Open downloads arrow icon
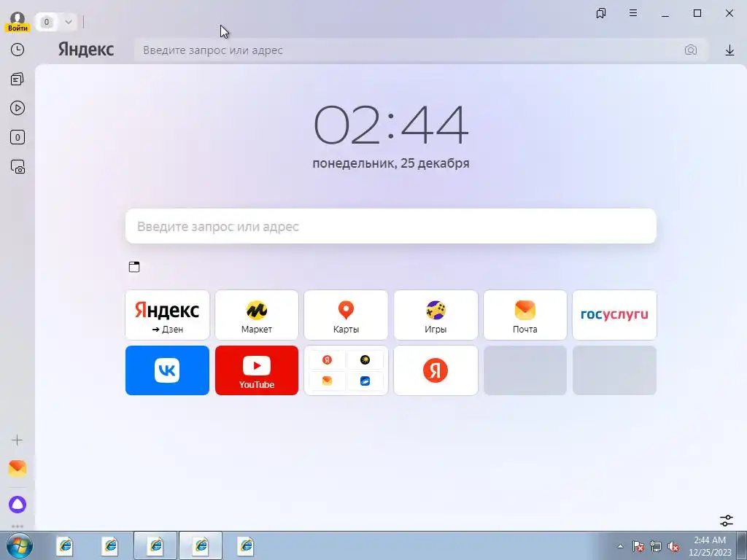Viewport: 747px width, 560px height. [729, 50]
